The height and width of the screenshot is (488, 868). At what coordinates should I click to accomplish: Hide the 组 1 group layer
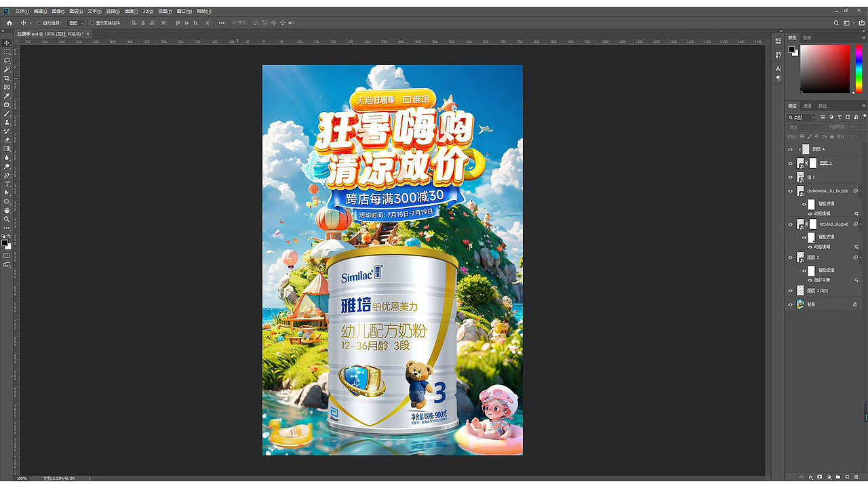coord(790,177)
